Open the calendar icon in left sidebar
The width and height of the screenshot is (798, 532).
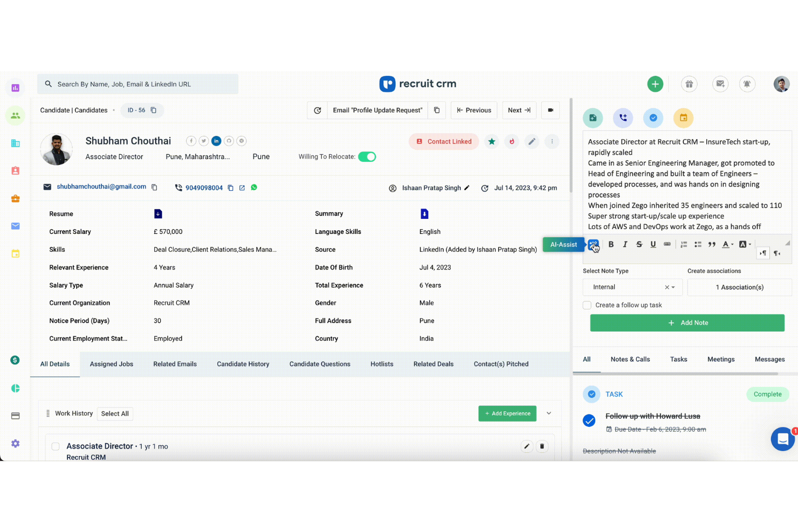pos(15,253)
